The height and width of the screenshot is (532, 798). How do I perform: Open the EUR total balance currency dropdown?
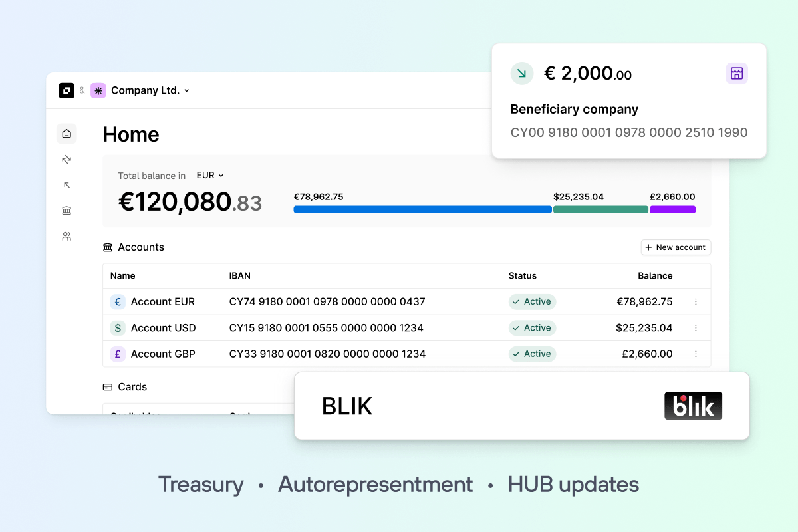coord(209,175)
